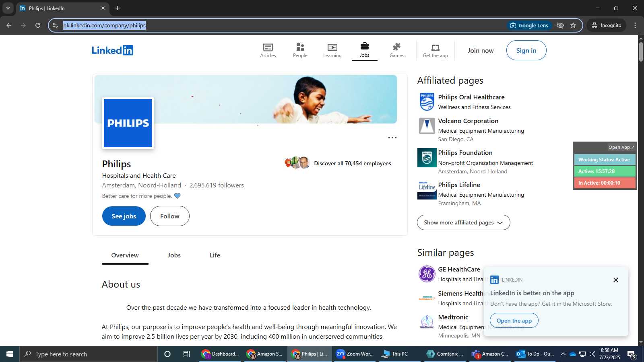
Task: Switch to the Jobs tab below company card
Action: 174,255
